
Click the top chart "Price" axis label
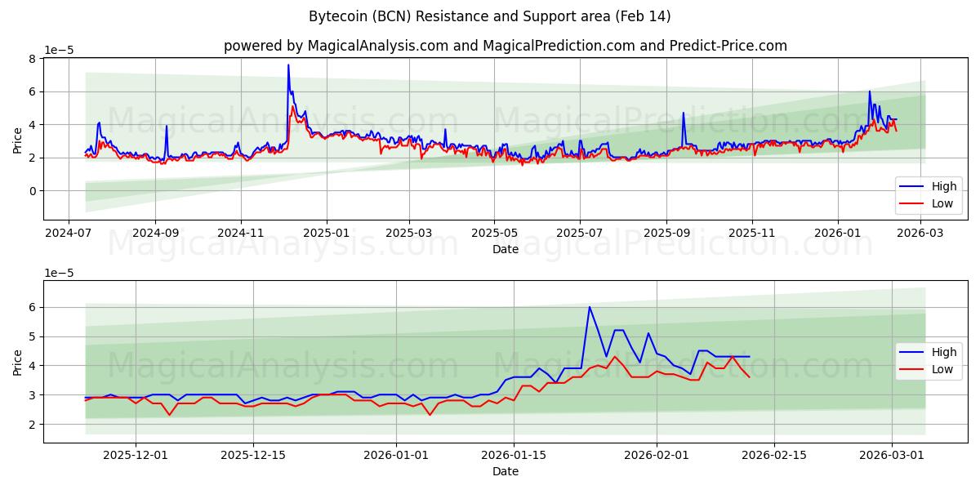pos(17,140)
